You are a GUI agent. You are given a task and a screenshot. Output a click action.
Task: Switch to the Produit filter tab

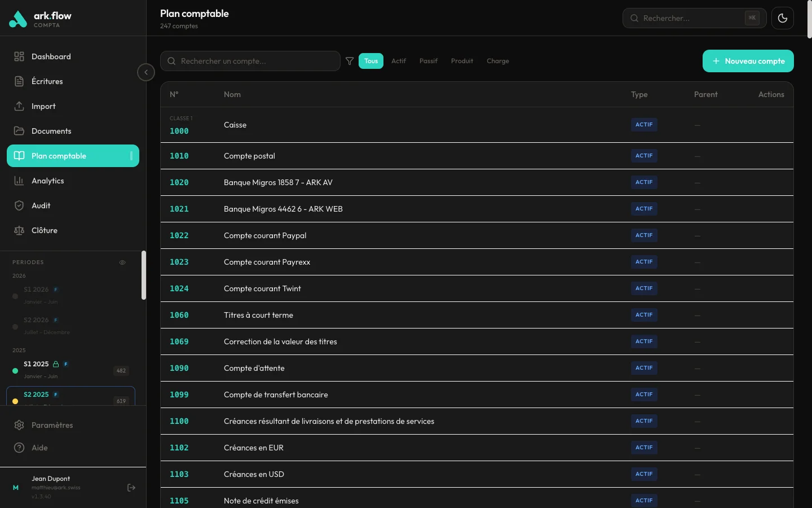tap(462, 61)
